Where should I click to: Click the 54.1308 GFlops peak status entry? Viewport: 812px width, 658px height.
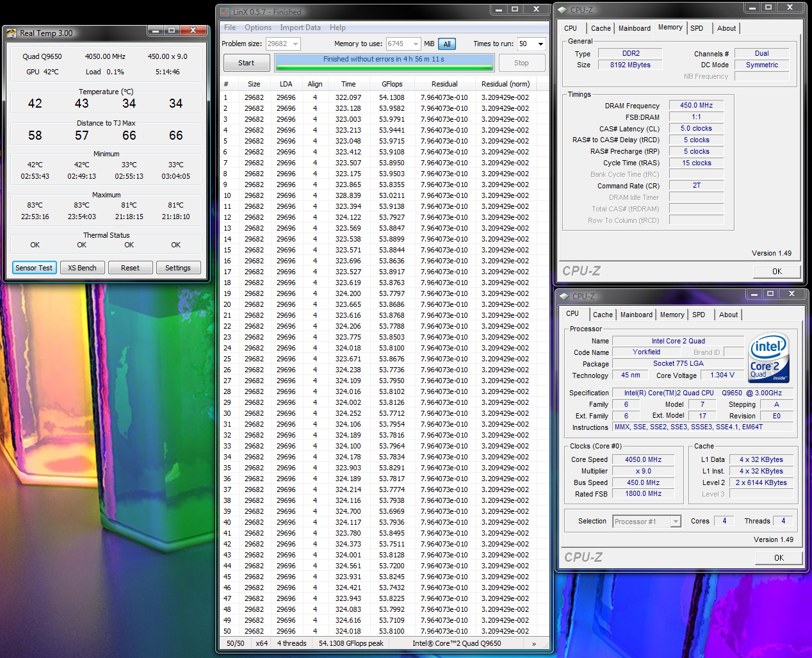pos(351,643)
